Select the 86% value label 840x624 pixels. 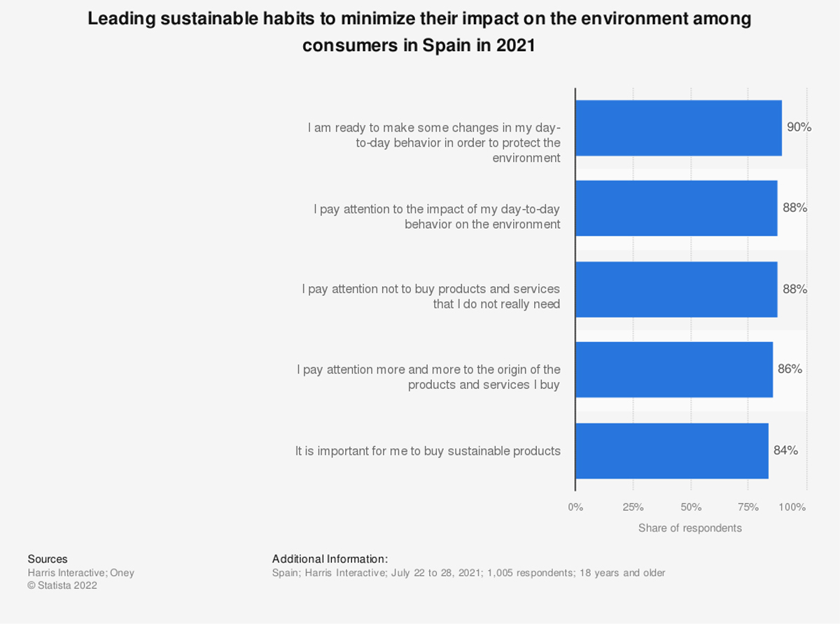point(790,369)
